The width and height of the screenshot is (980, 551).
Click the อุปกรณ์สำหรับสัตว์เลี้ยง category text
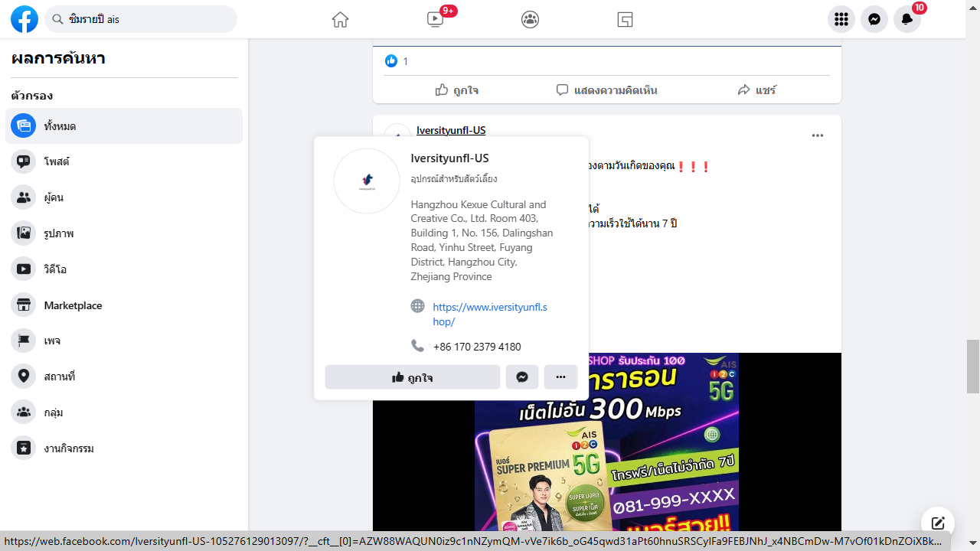click(x=454, y=179)
